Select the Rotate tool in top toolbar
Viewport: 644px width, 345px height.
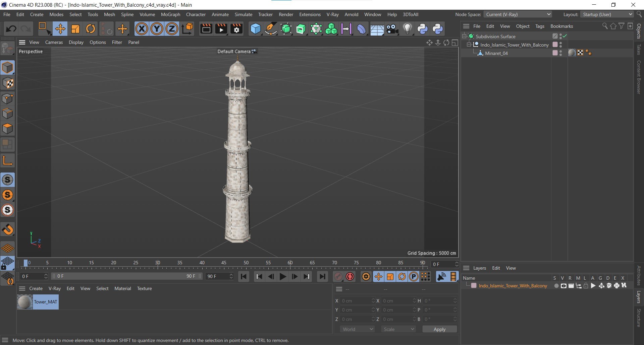tap(91, 29)
